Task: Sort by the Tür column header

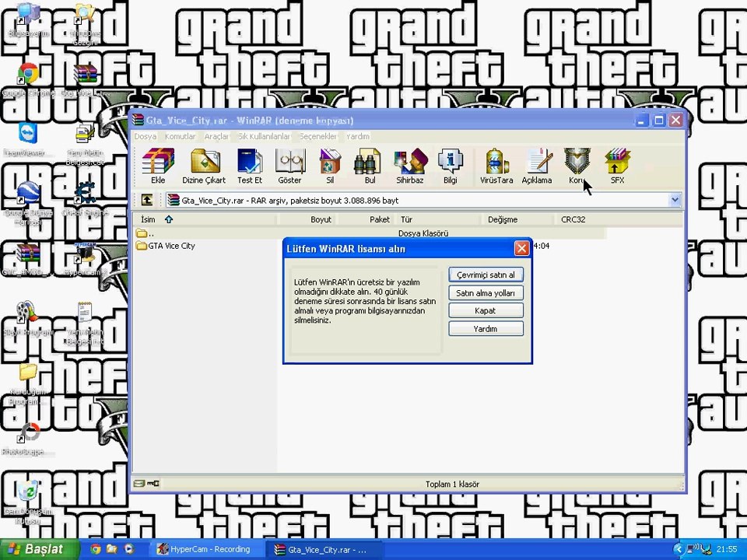Action: [x=438, y=219]
